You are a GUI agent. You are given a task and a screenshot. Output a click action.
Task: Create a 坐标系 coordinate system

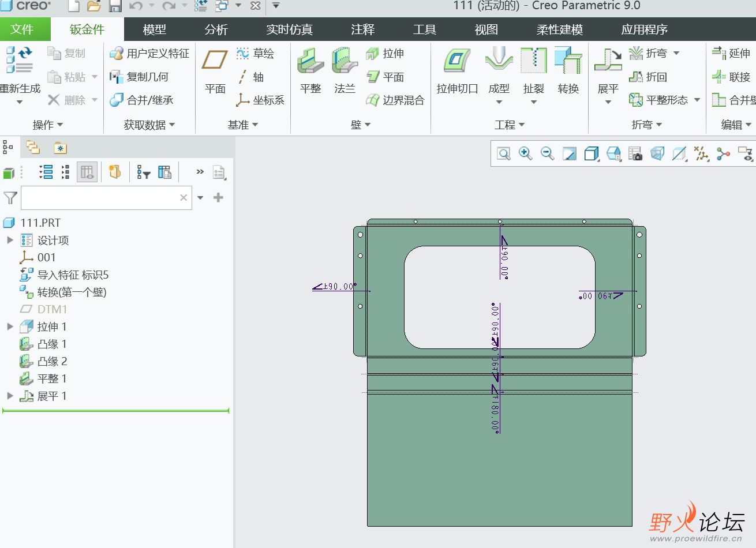[x=260, y=100]
